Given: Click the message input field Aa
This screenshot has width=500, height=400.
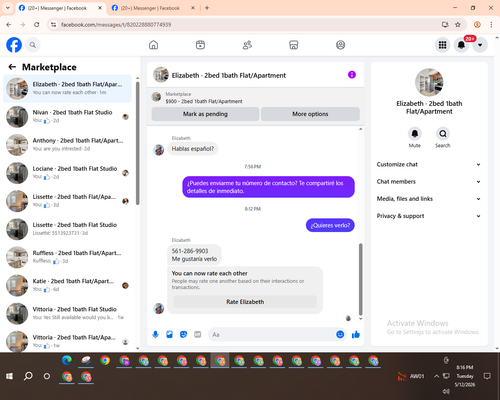Looking at the screenshot, I should click(x=272, y=334).
